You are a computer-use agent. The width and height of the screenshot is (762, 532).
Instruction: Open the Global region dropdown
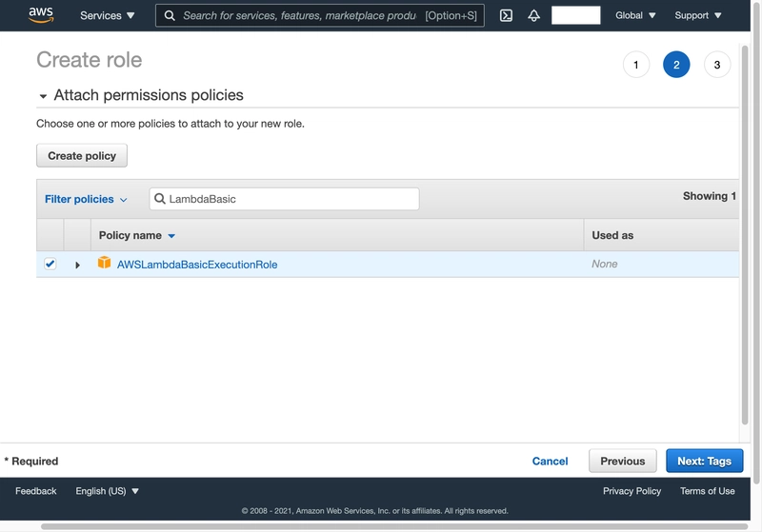point(635,15)
